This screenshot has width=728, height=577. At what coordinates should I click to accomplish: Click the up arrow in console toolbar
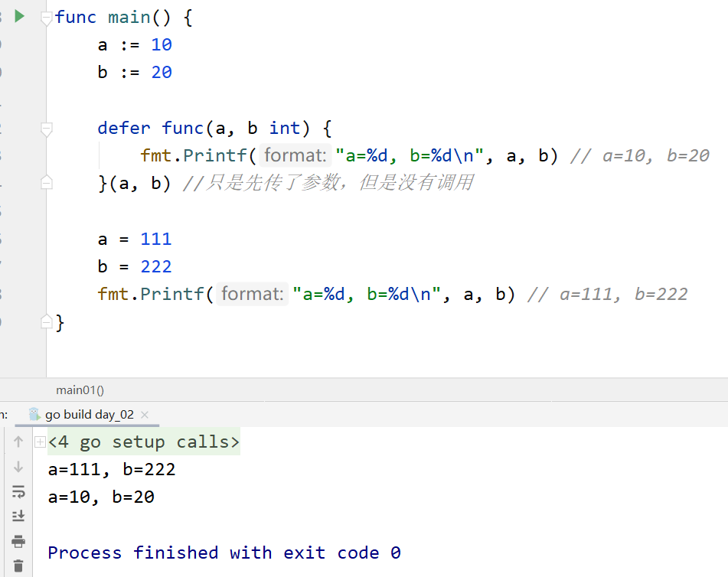[x=18, y=442]
